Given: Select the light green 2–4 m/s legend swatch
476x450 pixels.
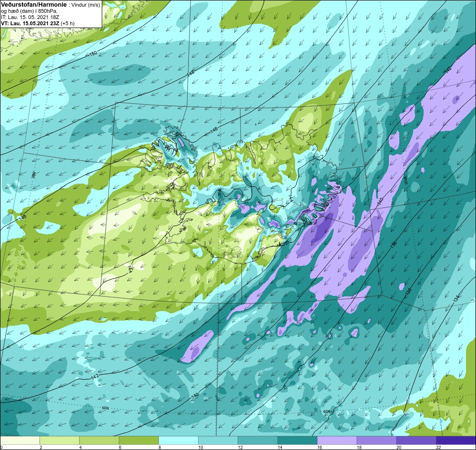Looking at the screenshot, I should tap(59, 440).
